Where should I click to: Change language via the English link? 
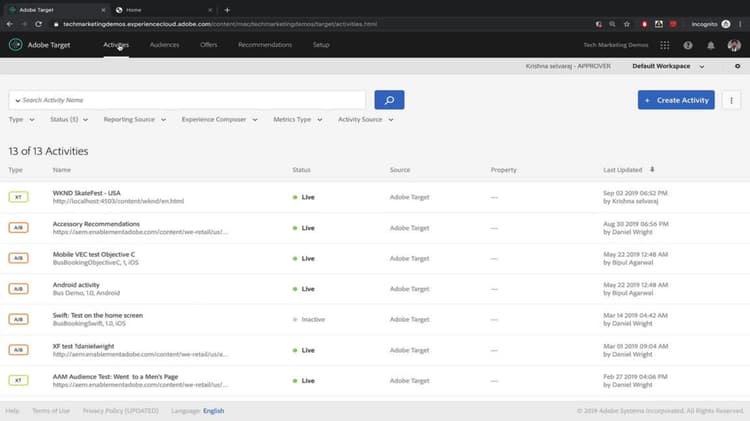click(213, 410)
